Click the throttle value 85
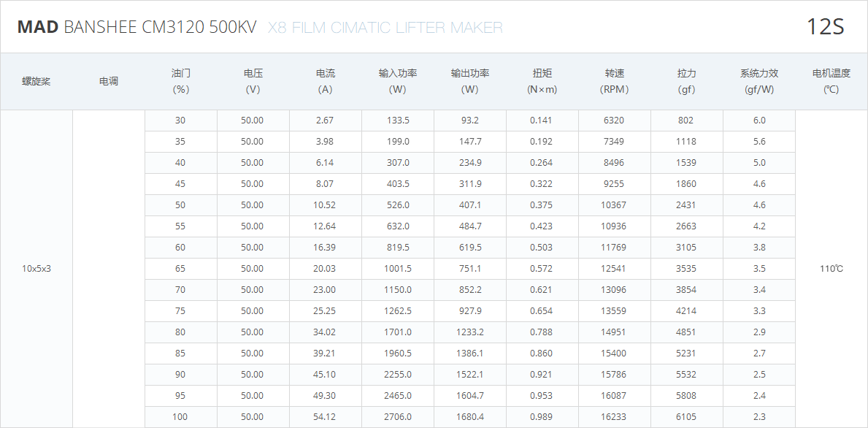The height and width of the screenshot is (428, 868). click(180, 354)
